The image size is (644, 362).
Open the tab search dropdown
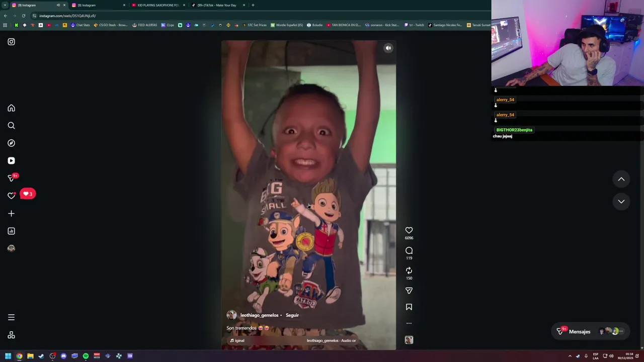5,5
